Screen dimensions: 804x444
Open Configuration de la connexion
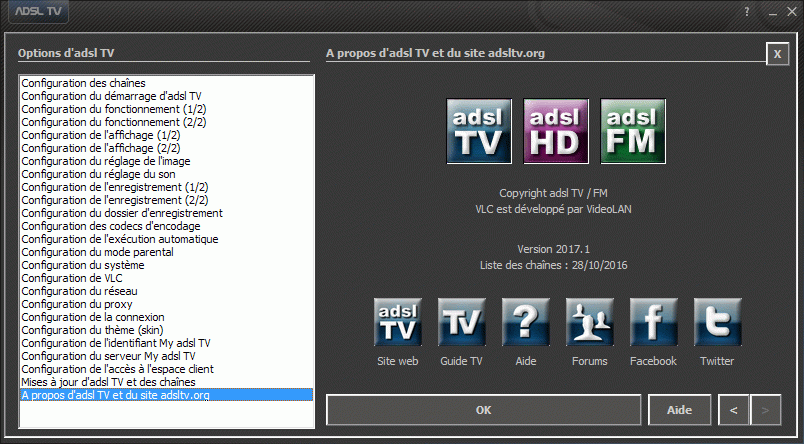click(x=166, y=317)
